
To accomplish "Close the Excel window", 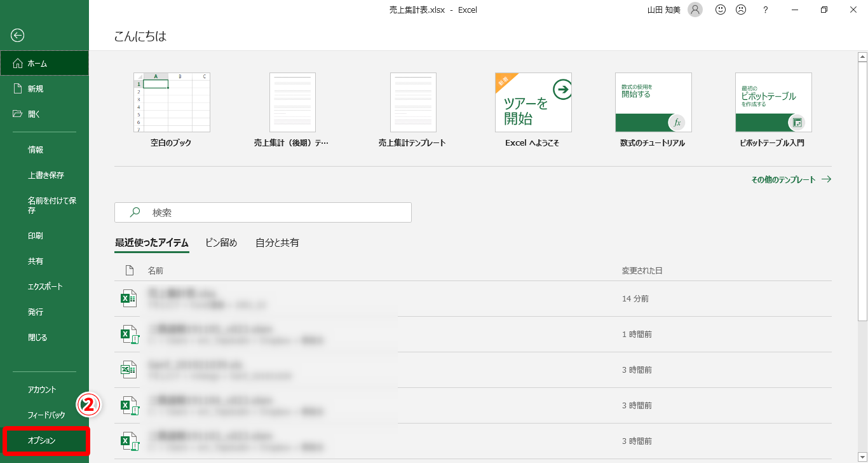I will pyautogui.click(x=853, y=10).
